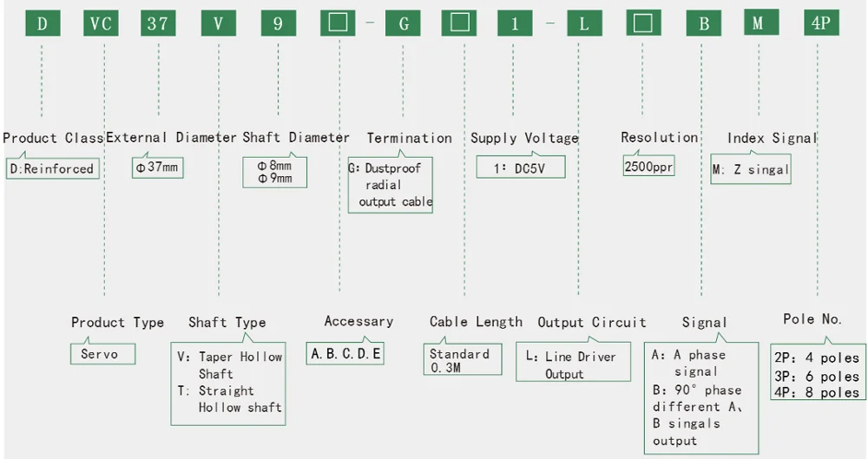Click the green "D" code box

click(41, 23)
